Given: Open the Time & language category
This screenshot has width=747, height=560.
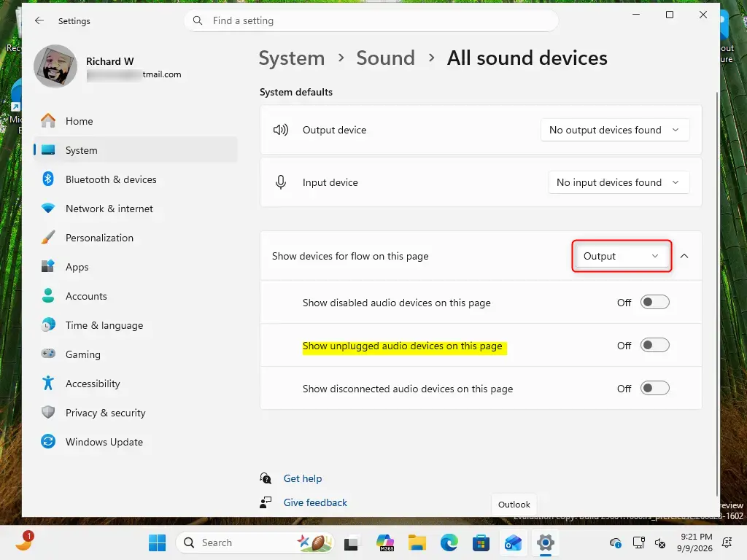Looking at the screenshot, I should 135,324.
